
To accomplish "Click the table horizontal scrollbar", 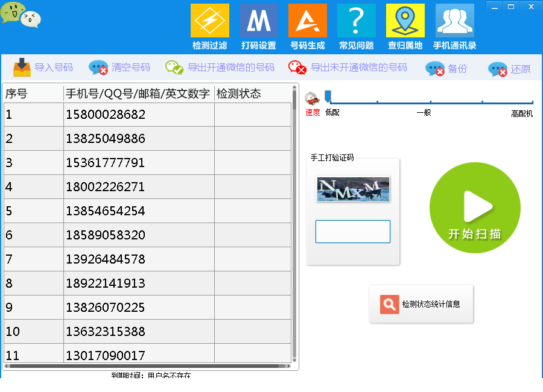I will (147, 366).
